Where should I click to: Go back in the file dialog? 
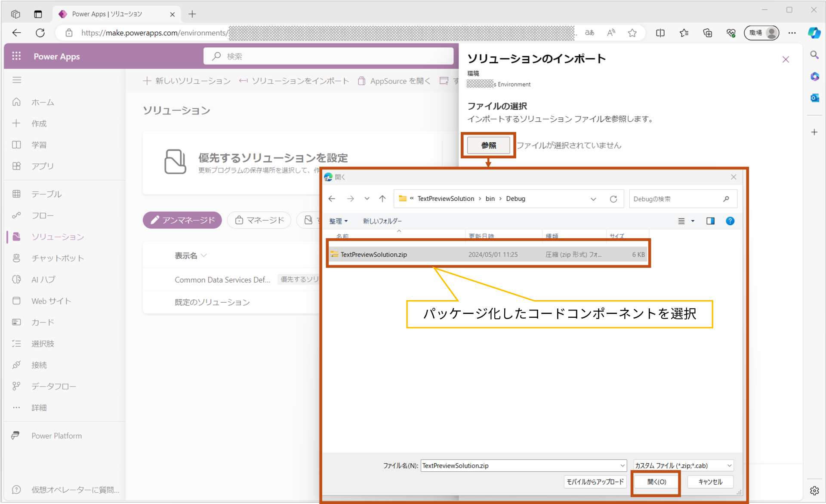coord(332,199)
